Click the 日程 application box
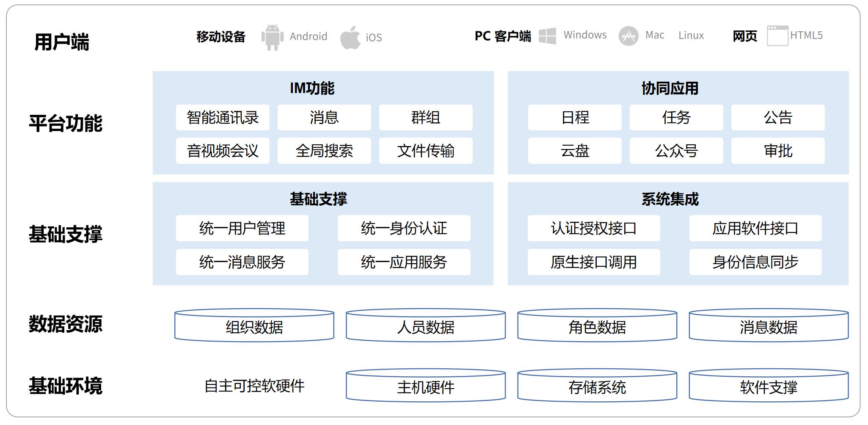This screenshot has width=868, height=425. click(575, 117)
